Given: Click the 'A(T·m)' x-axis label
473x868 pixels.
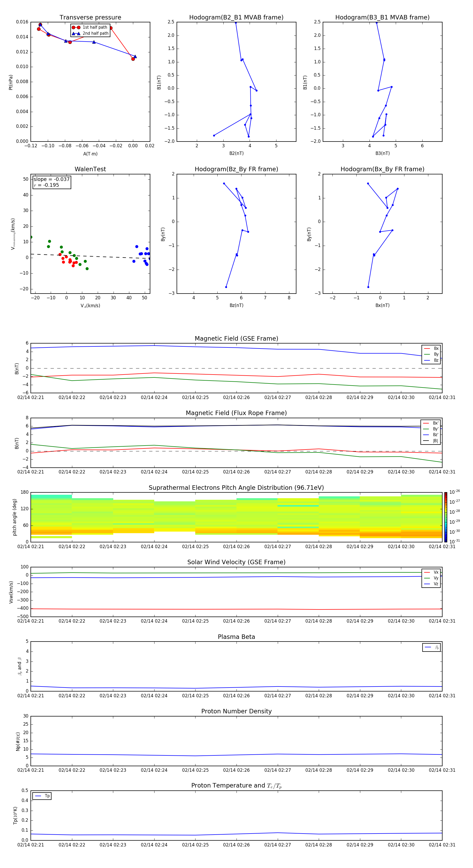Looking at the screenshot, I should click(x=90, y=154).
